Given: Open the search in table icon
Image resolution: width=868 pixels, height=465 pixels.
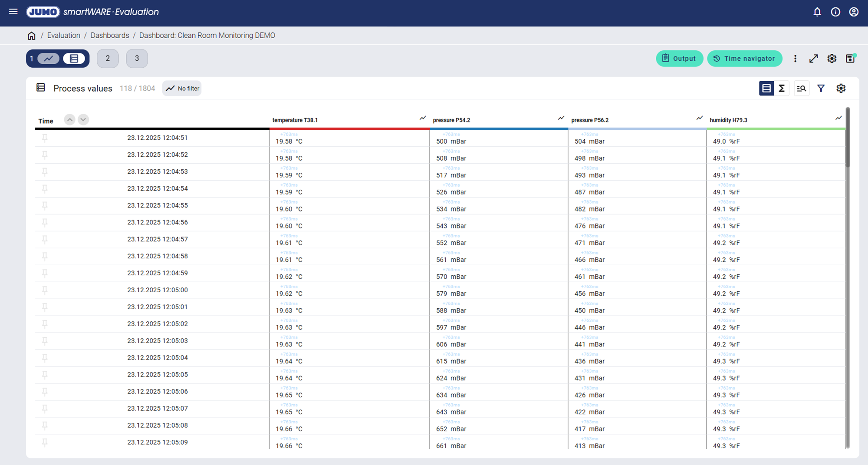Looking at the screenshot, I should [801, 89].
